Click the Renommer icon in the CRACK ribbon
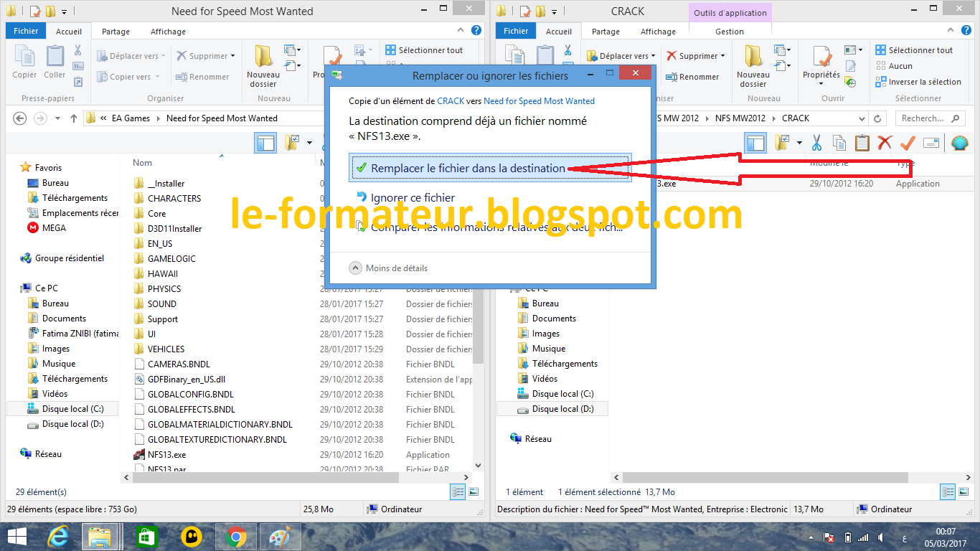This screenshot has width=980, height=551. [692, 77]
